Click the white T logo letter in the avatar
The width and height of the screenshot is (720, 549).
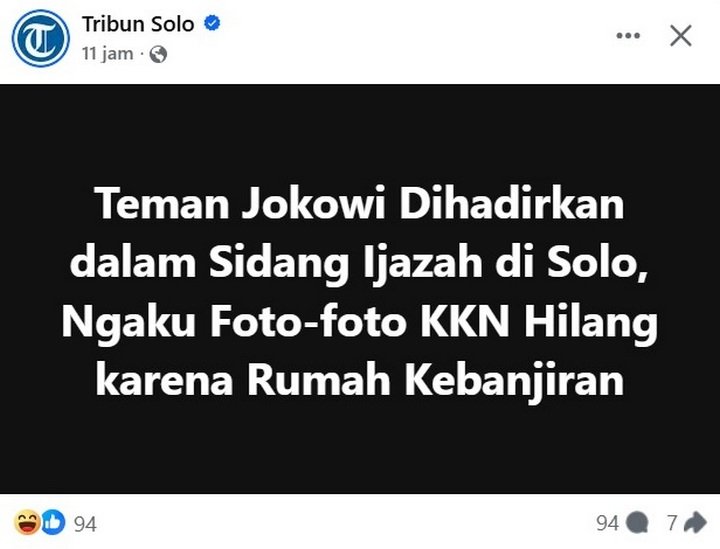(x=40, y=39)
